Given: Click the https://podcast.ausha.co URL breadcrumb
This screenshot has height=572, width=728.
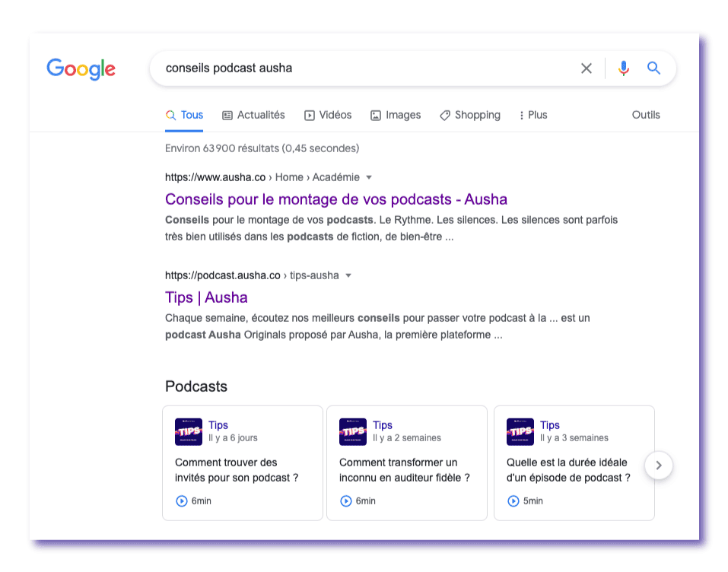Looking at the screenshot, I should [x=223, y=275].
